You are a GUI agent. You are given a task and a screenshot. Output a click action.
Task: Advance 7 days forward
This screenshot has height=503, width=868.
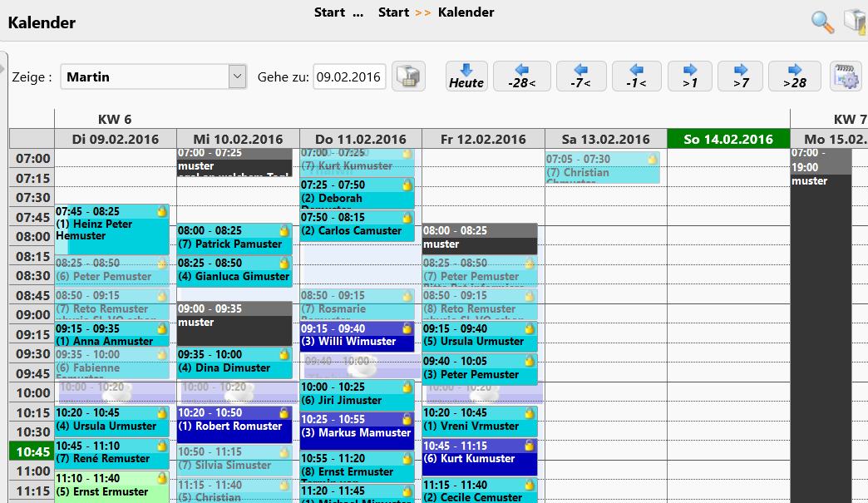tap(740, 76)
